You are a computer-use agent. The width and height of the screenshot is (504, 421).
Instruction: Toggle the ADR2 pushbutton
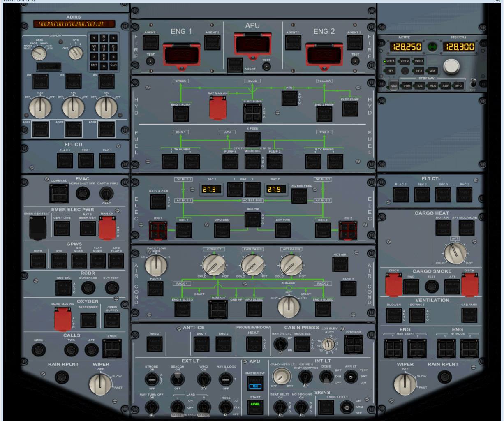106,130
